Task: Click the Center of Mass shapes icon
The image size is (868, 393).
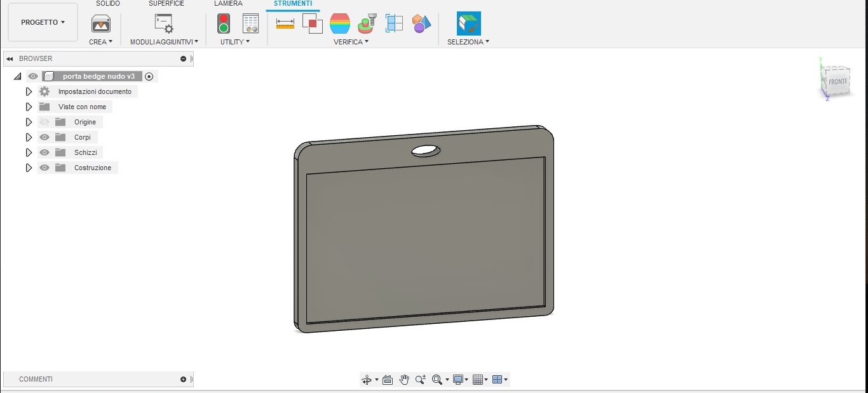Action: point(421,23)
